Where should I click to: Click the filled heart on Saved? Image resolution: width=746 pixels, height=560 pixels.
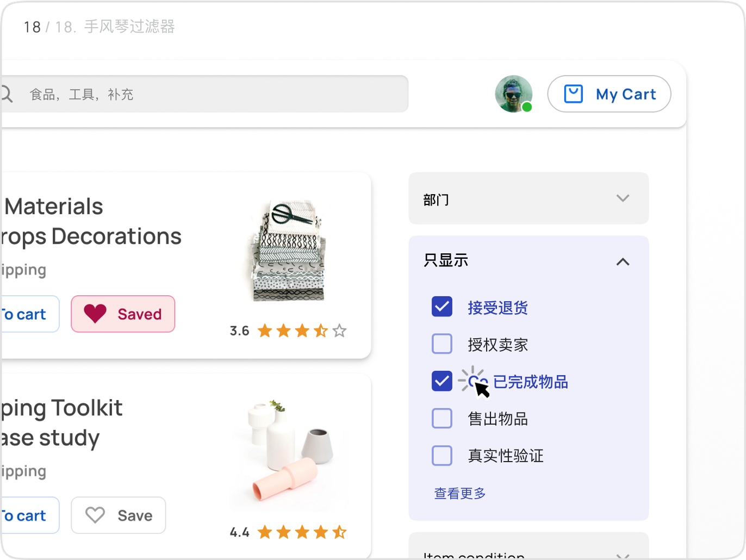(x=95, y=314)
